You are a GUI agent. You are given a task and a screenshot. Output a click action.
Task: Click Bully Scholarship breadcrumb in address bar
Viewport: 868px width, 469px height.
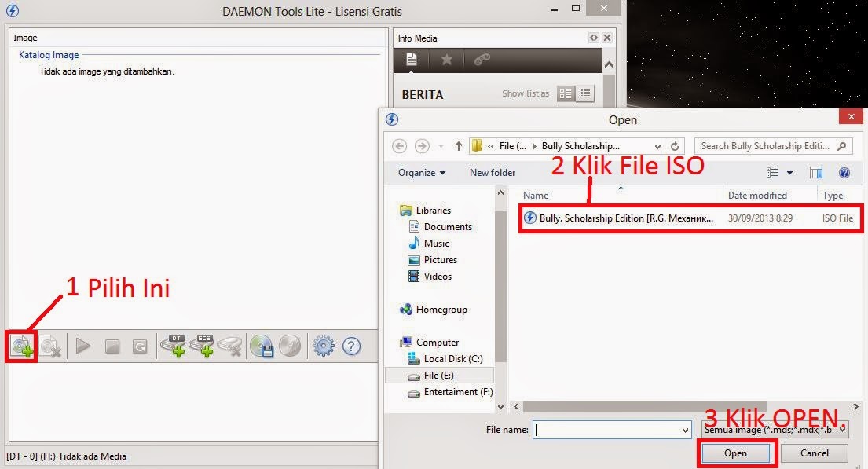(x=580, y=145)
